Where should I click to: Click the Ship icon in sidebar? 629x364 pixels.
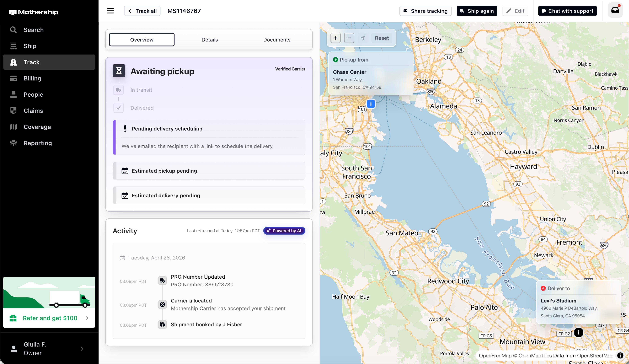13,46
